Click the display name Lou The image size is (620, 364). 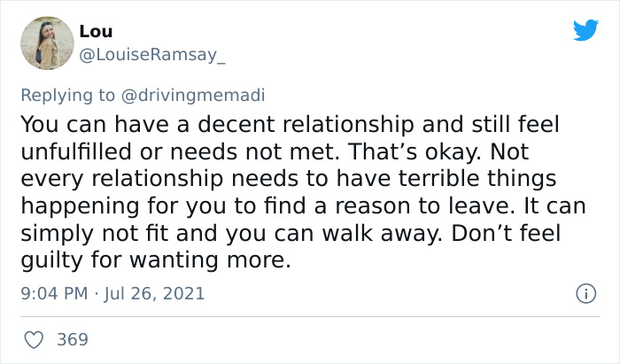(96, 31)
